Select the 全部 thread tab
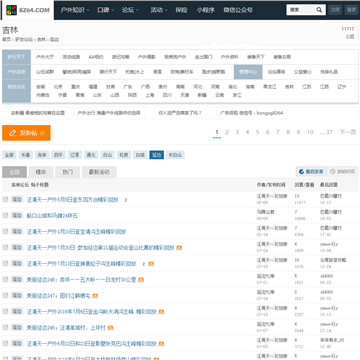The image size is (360, 360). click(x=14, y=172)
